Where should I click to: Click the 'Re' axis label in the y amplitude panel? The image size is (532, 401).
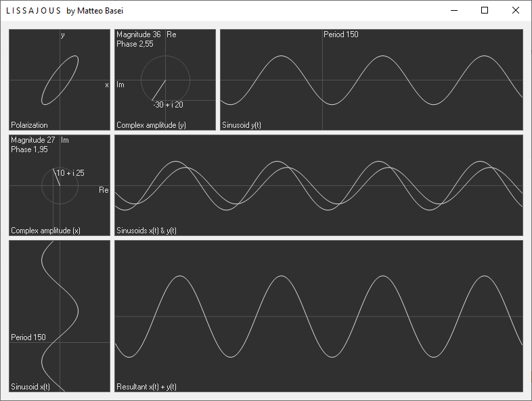tap(171, 34)
